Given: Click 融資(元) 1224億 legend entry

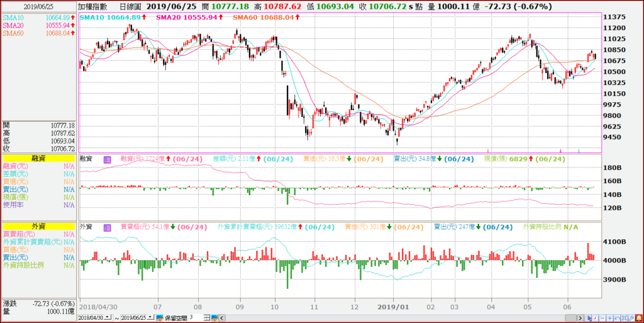Looking at the screenshot, I should click(x=162, y=159).
